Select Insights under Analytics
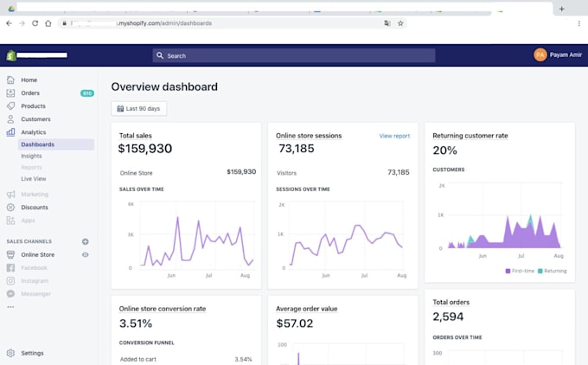588x365 pixels. pos(31,156)
